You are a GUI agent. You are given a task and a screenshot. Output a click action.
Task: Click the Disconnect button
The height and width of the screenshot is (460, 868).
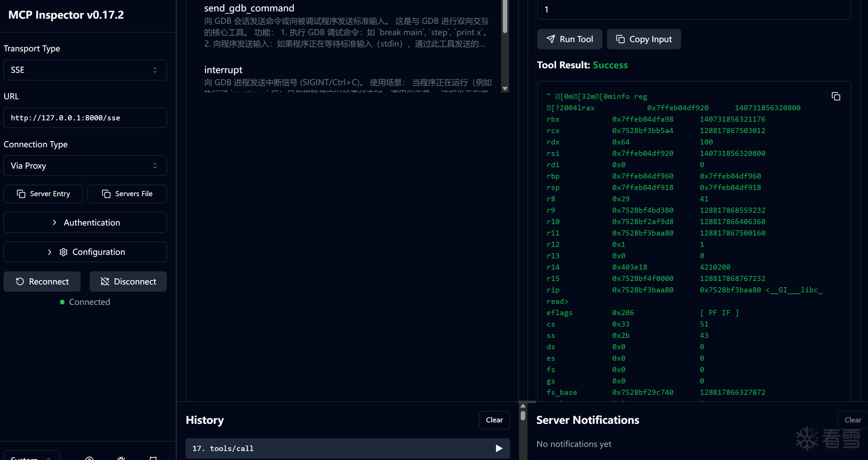click(128, 281)
